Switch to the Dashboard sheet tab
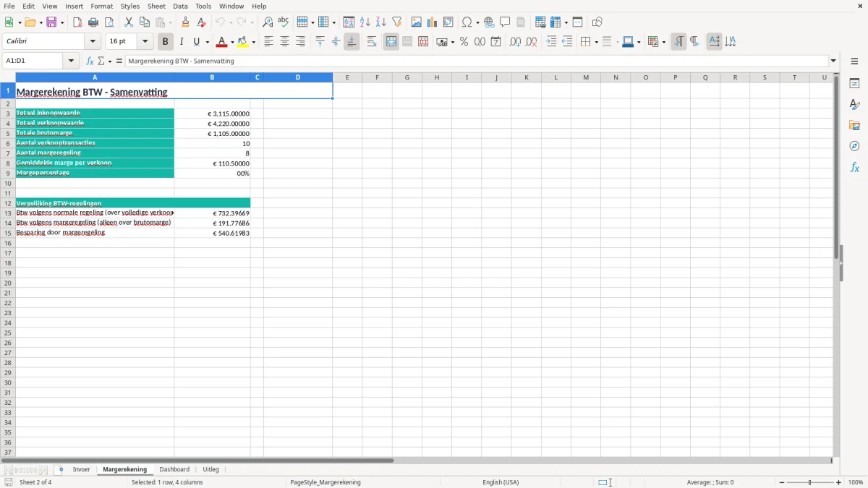The height and width of the screenshot is (488, 868). tap(174, 469)
